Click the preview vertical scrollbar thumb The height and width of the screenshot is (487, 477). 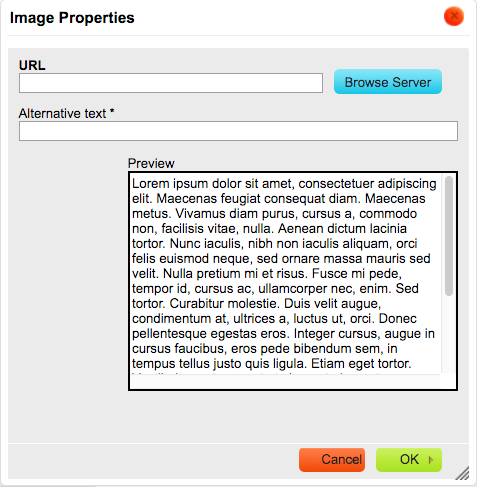point(449,236)
